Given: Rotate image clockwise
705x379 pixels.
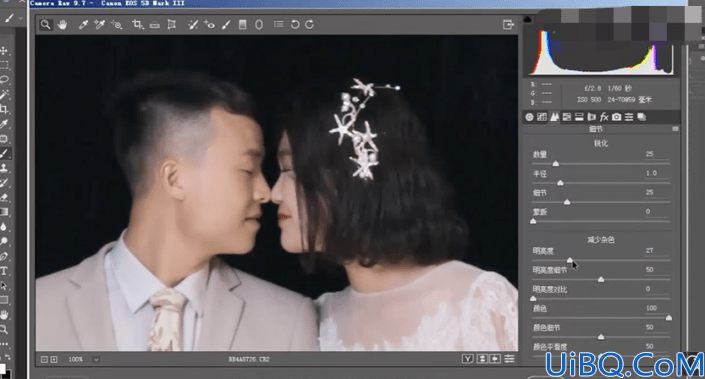Looking at the screenshot, I should point(310,24).
